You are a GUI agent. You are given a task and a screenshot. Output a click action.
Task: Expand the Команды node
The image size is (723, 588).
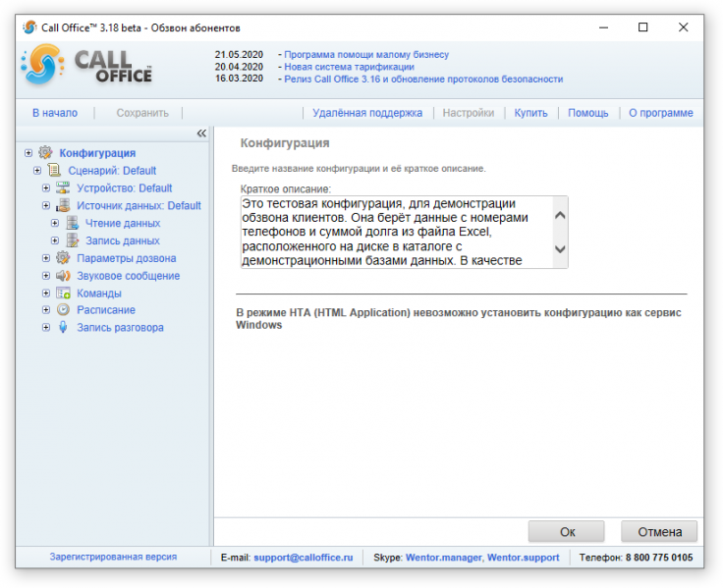(46, 294)
